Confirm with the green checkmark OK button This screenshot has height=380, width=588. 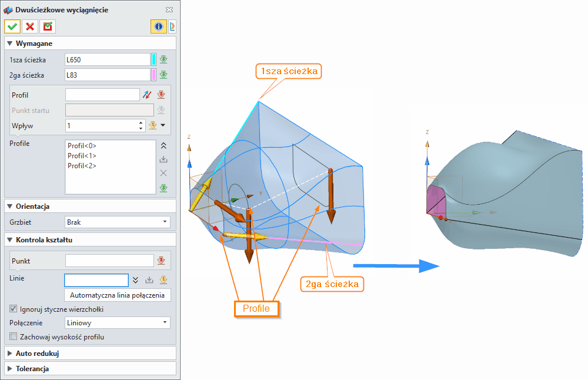coord(12,26)
